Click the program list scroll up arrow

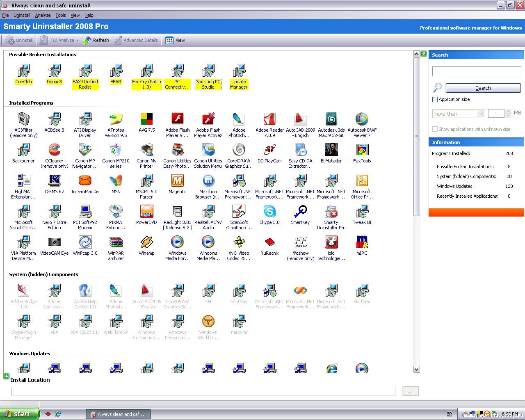417,54
